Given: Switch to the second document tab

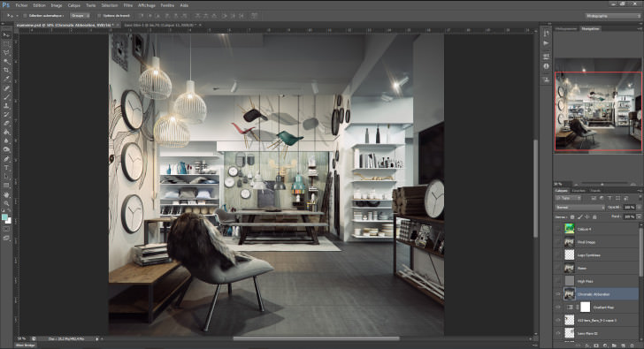Looking at the screenshot, I should 160,25.
